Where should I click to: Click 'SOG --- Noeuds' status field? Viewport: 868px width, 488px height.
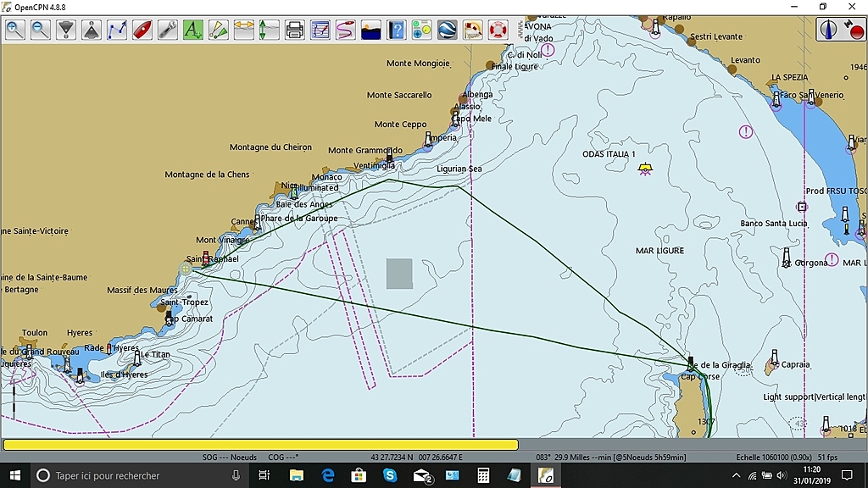pyautogui.click(x=229, y=457)
